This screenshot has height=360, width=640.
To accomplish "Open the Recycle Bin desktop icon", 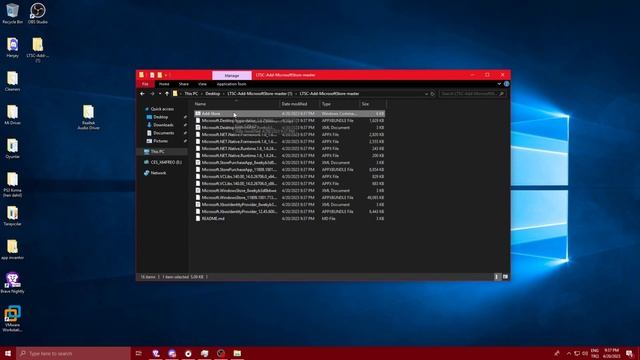I will (x=12, y=13).
